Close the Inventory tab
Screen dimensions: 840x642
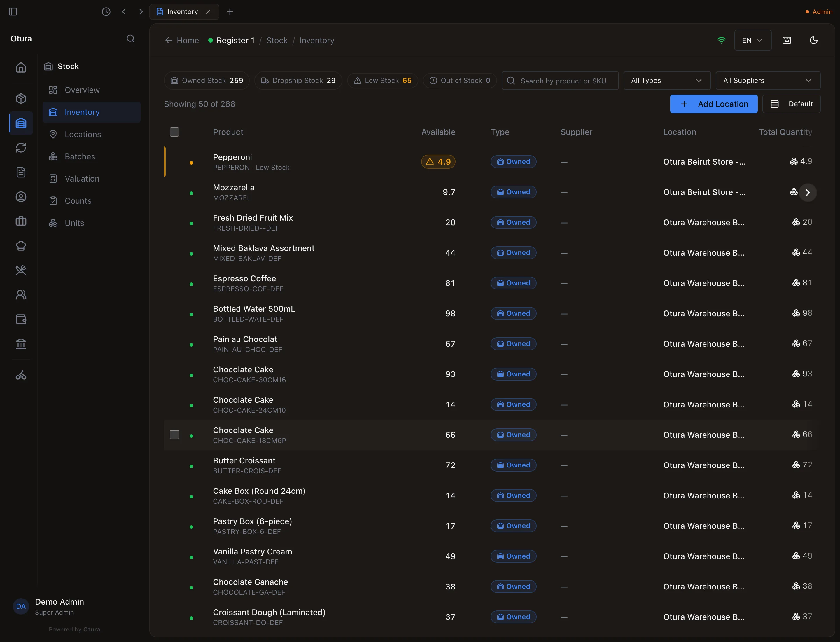pos(208,12)
